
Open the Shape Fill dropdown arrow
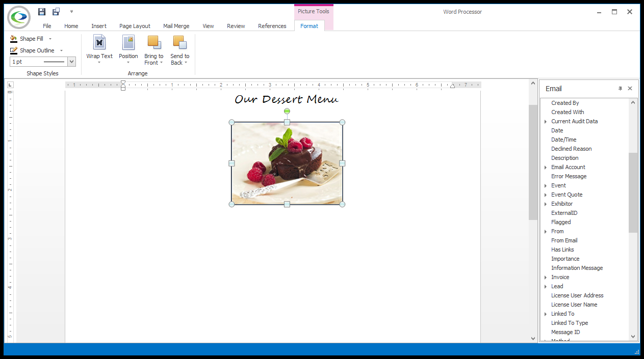(50, 39)
